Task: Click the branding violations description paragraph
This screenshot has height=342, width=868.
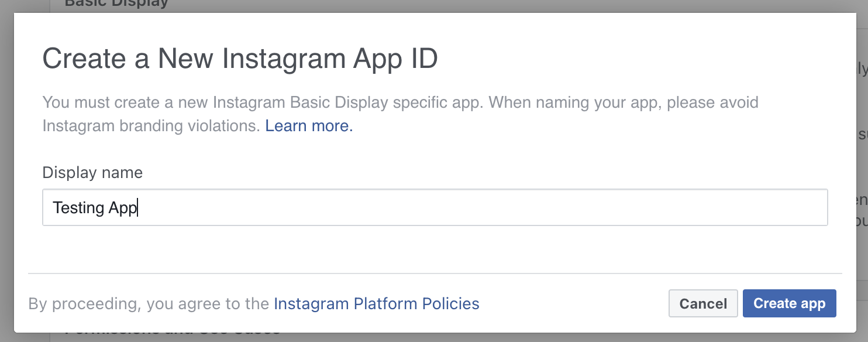Action: pos(400,114)
